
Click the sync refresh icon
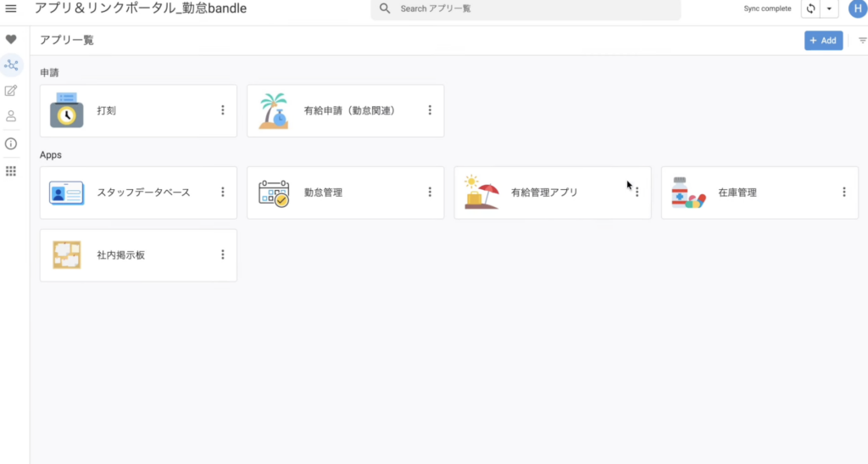810,8
